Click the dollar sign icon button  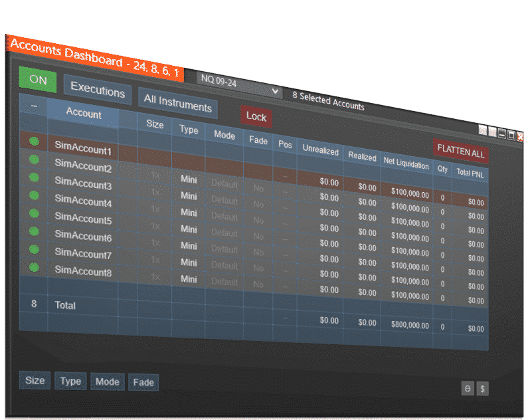tap(483, 389)
